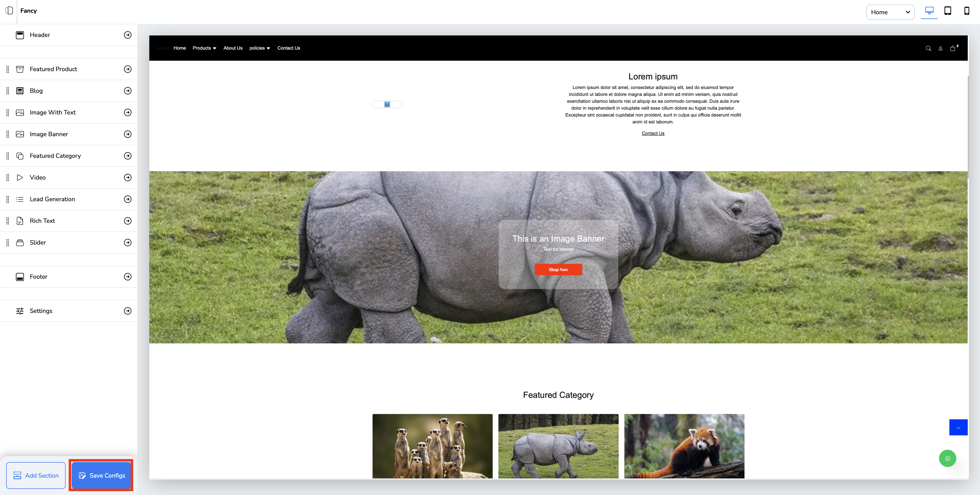Toggle the sidebar collapse icon
Image resolution: width=980 pixels, height=495 pixels.
(9, 11)
